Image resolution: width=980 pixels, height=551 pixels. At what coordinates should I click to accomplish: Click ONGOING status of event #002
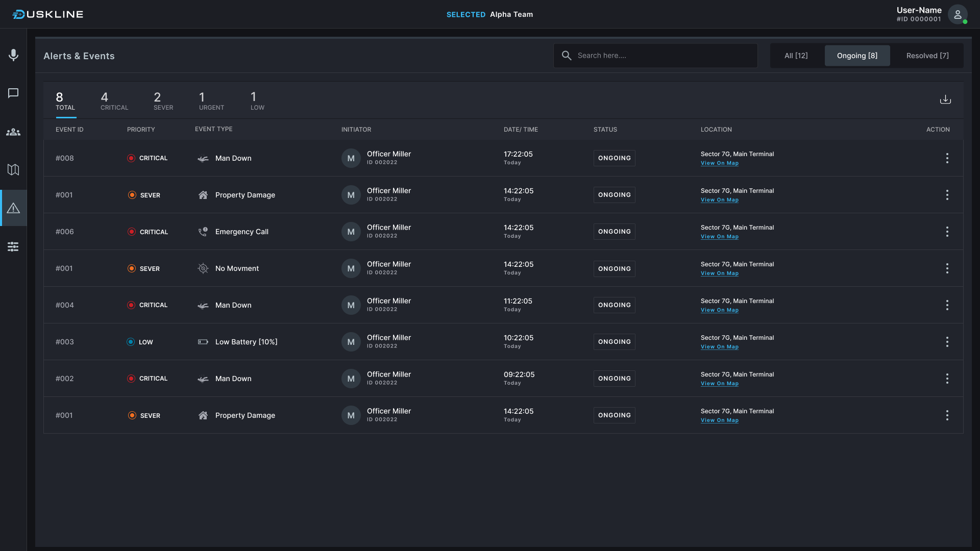pyautogui.click(x=615, y=379)
